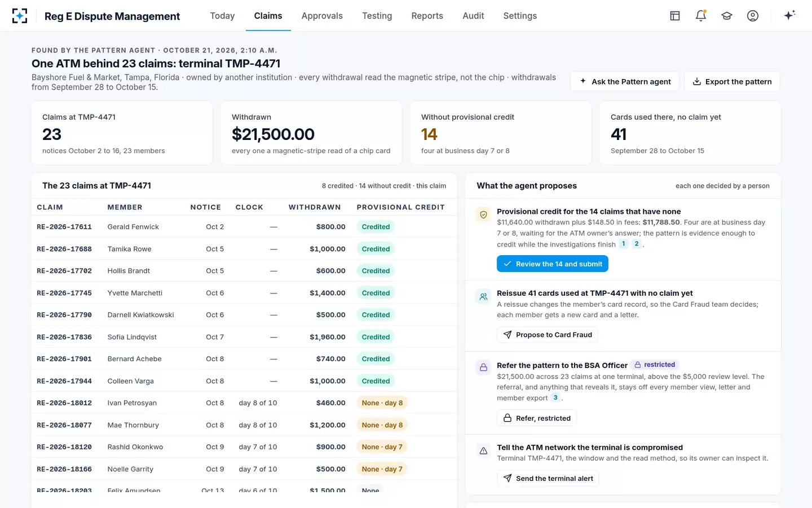Image resolution: width=812 pixels, height=508 pixels.
Task: Open the user account icon
Action: pyautogui.click(x=753, y=16)
